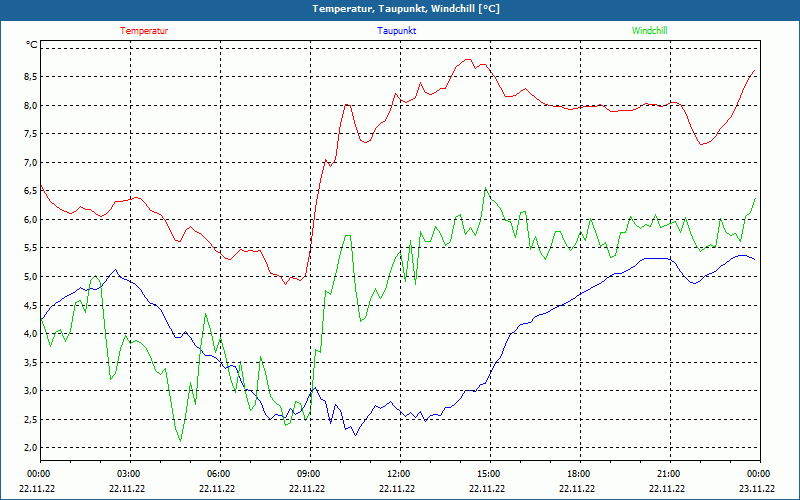The image size is (800, 500).
Task: Click the blue dew point minimum near 10:30
Action: point(355,435)
